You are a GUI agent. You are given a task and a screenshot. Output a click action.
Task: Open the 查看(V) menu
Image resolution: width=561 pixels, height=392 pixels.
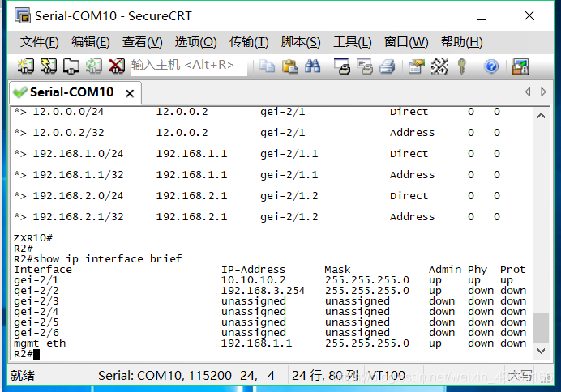tap(142, 42)
